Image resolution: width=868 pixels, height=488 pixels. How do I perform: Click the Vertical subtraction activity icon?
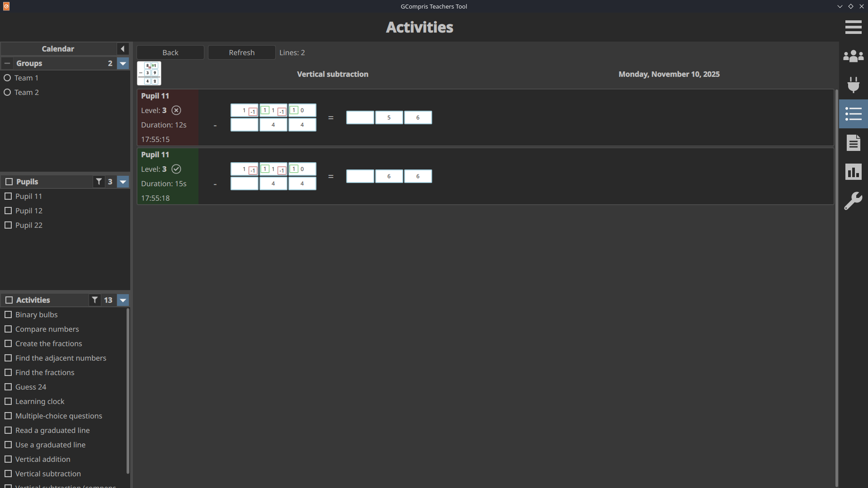(149, 73)
